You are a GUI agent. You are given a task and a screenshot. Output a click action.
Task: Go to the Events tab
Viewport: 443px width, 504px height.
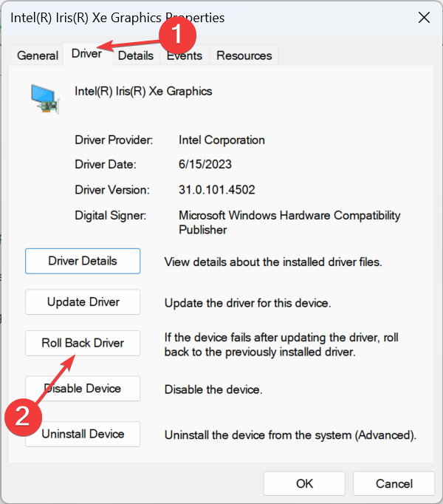click(185, 55)
